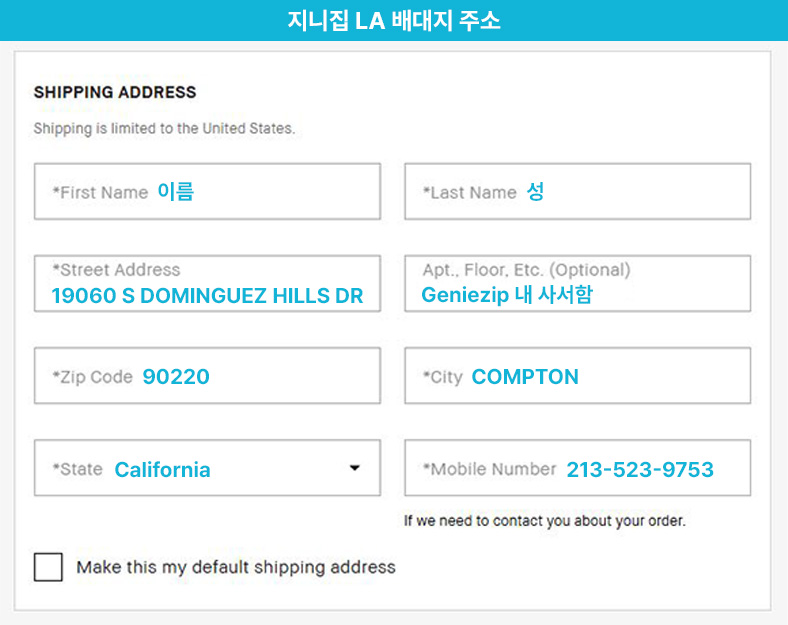Click the default shipping address label text
The height and width of the screenshot is (625, 788).
click(x=236, y=567)
